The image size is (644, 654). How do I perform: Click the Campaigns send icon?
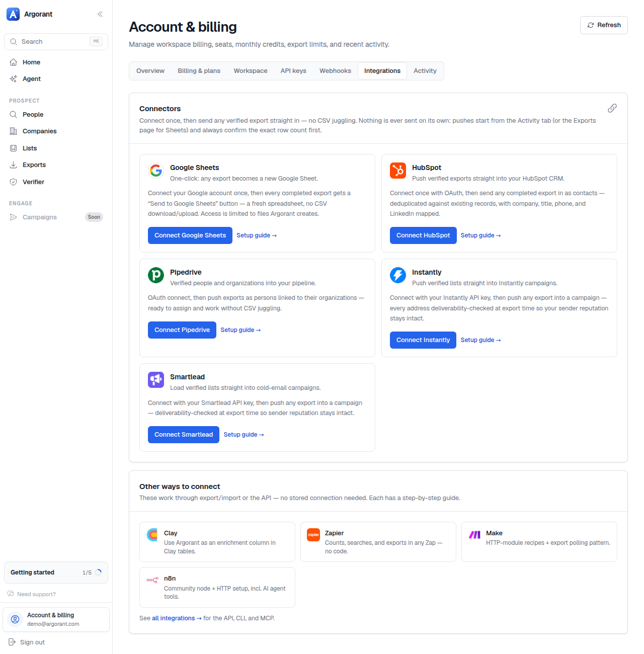pos(14,217)
